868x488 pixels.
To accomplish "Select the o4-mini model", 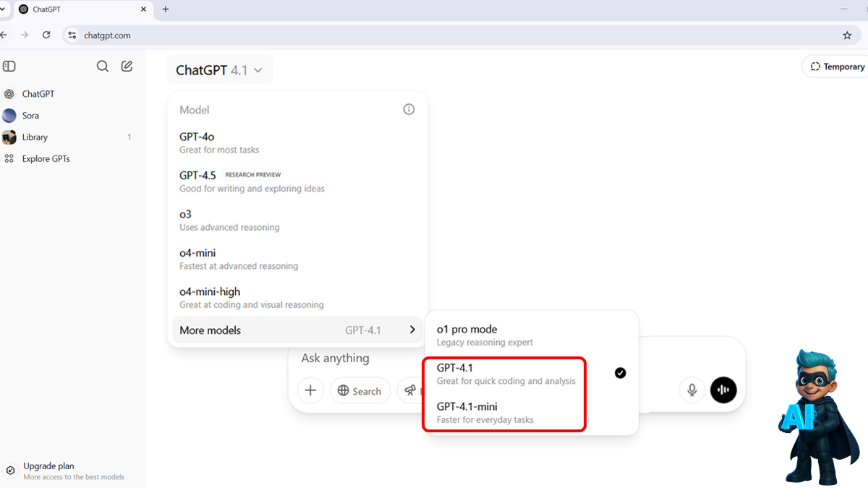I will click(297, 259).
